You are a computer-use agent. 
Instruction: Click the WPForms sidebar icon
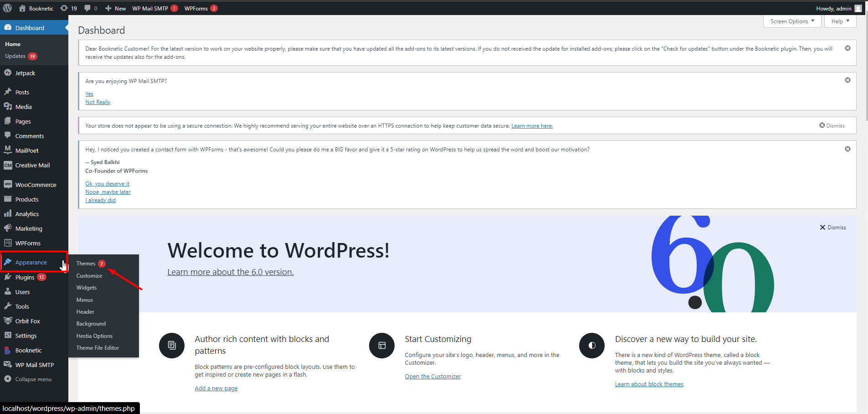point(8,243)
